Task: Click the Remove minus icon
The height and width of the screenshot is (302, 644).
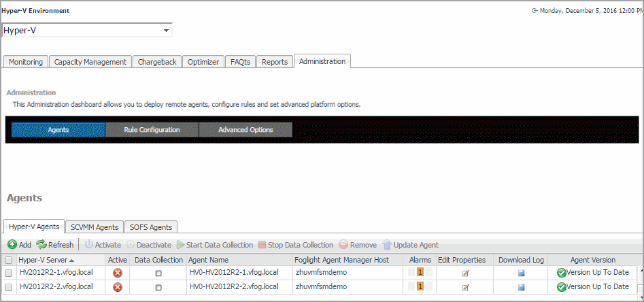Action: [343, 245]
